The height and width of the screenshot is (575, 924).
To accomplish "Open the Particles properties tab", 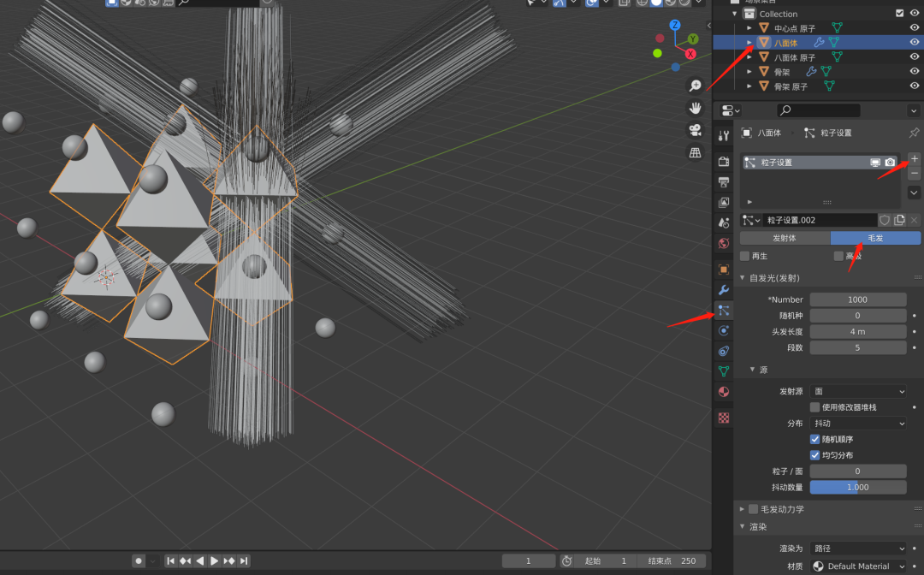I will pos(724,311).
